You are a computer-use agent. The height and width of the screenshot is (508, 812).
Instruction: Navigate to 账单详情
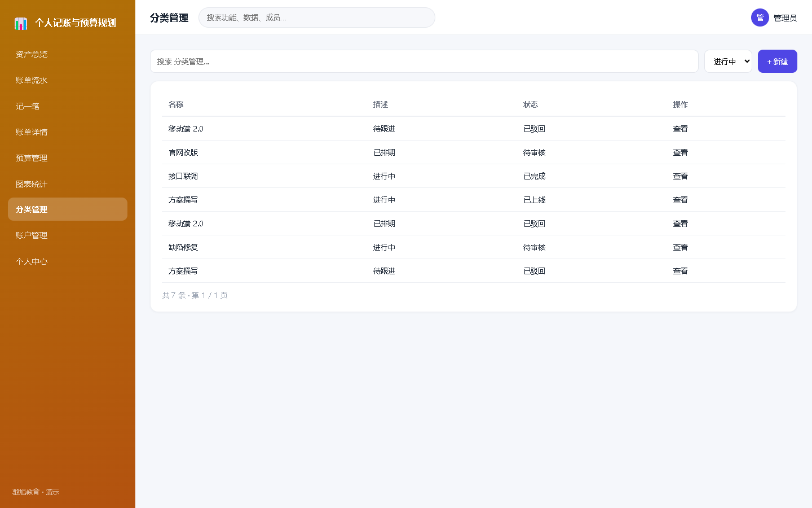pyautogui.click(x=68, y=132)
